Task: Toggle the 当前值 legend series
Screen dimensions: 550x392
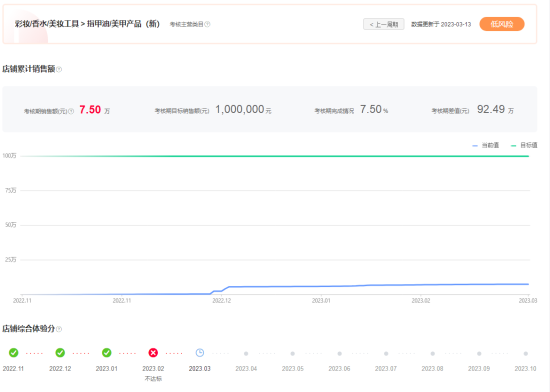Action: coord(486,145)
